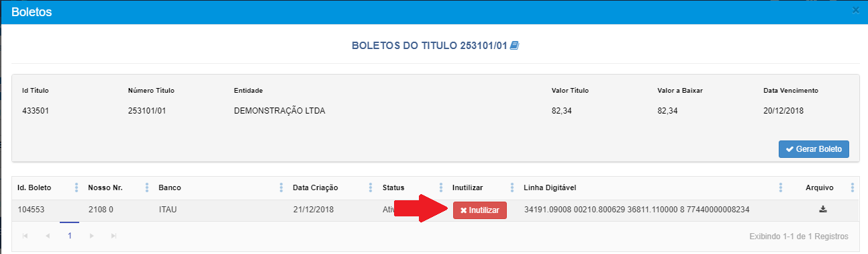868x254 pixels.
Task: Select the boleto row 104553
Action: click(436, 210)
